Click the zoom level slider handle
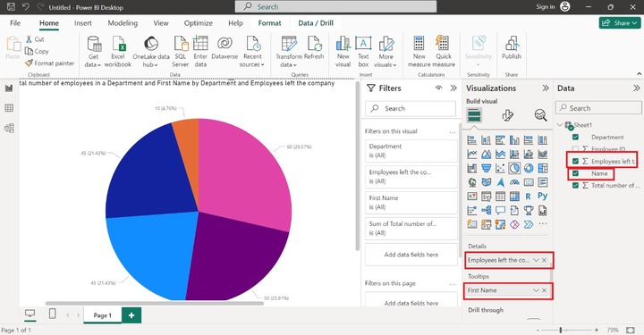 pos(560,330)
